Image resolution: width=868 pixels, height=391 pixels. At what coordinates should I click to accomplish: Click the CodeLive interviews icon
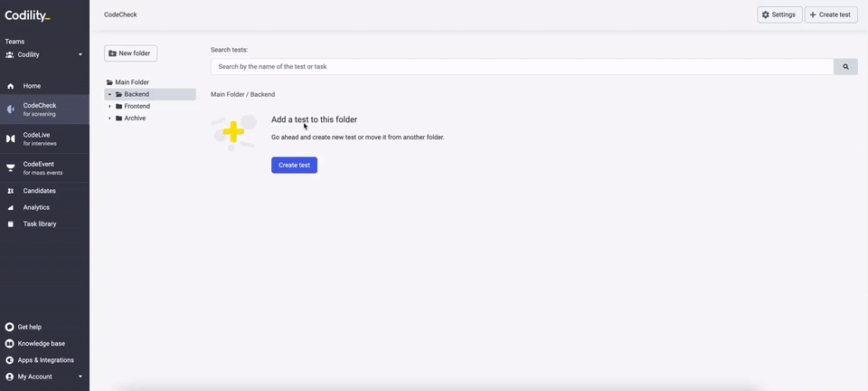point(10,139)
